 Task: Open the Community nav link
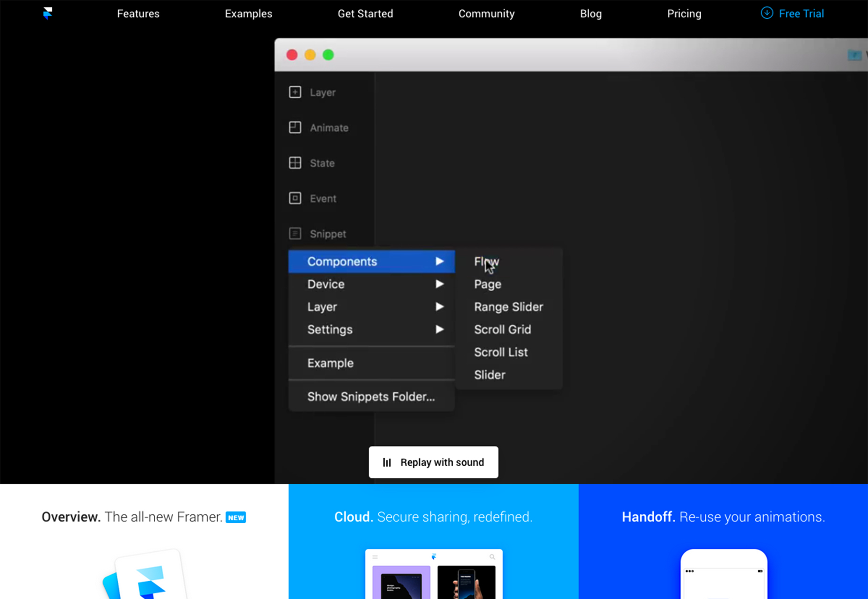click(486, 14)
